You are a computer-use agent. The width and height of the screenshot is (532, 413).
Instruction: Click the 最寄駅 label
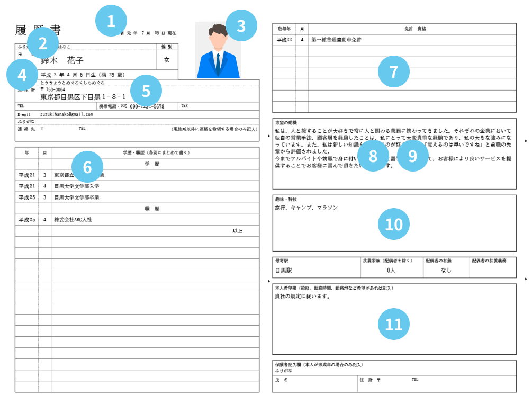pos(282,261)
